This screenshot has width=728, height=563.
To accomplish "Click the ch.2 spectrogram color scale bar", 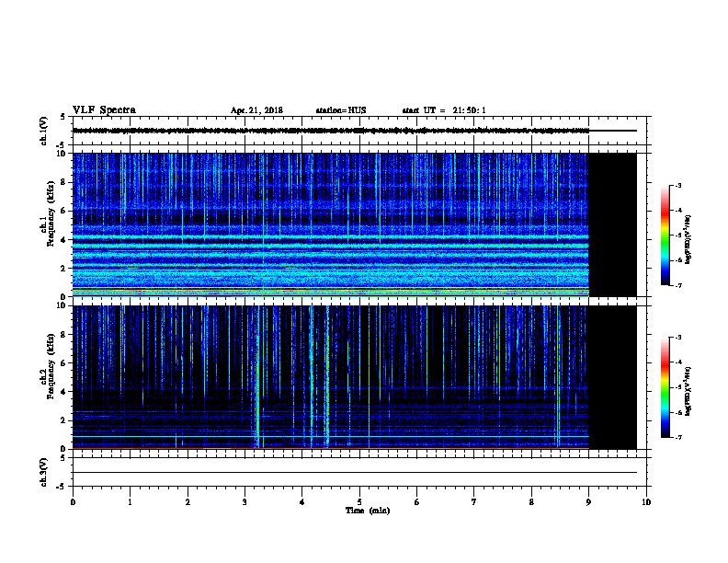I will [665, 387].
